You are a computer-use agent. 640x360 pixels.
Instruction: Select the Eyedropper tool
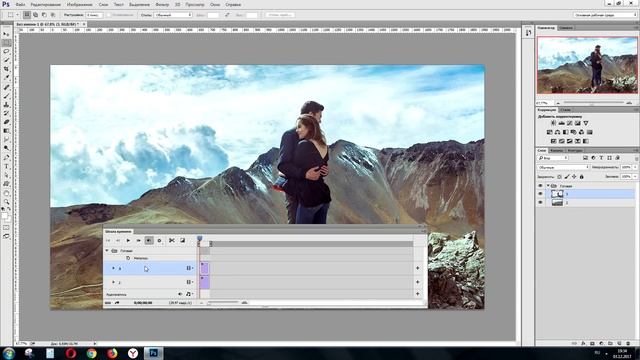(6, 78)
